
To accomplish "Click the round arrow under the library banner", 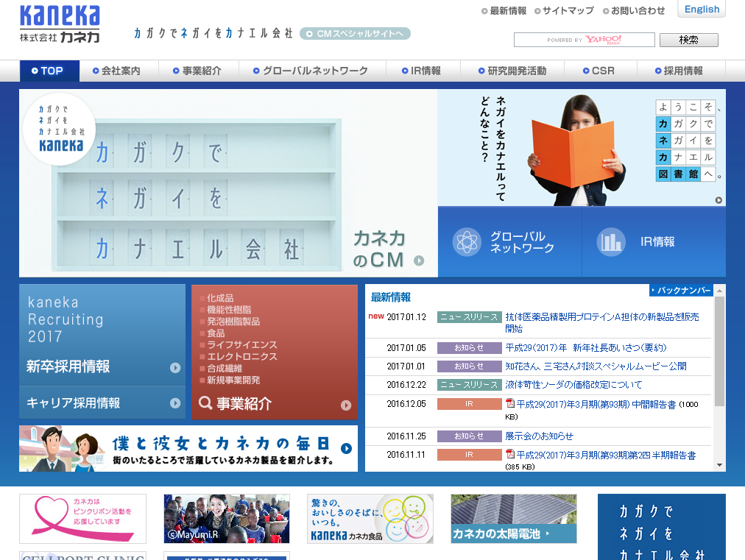I will click(718, 200).
